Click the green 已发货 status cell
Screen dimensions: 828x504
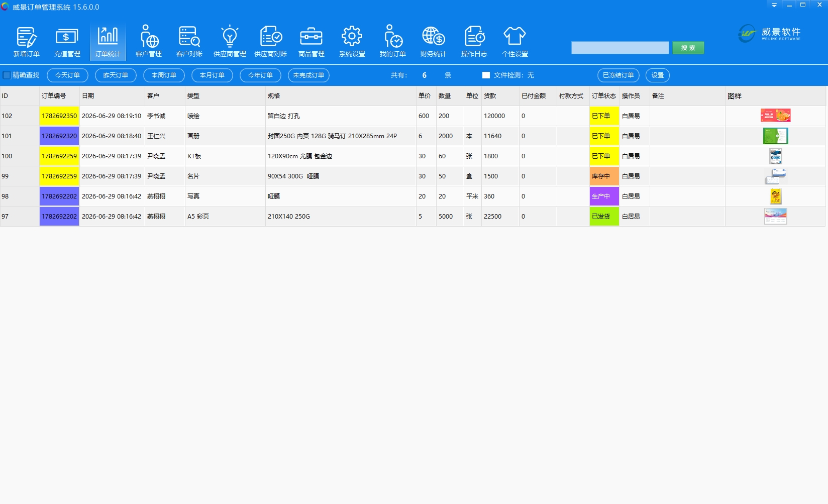coord(604,217)
